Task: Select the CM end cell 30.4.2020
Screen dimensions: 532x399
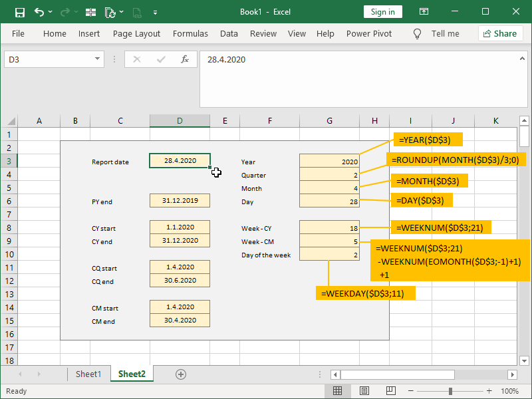Action: tap(180, 321)
